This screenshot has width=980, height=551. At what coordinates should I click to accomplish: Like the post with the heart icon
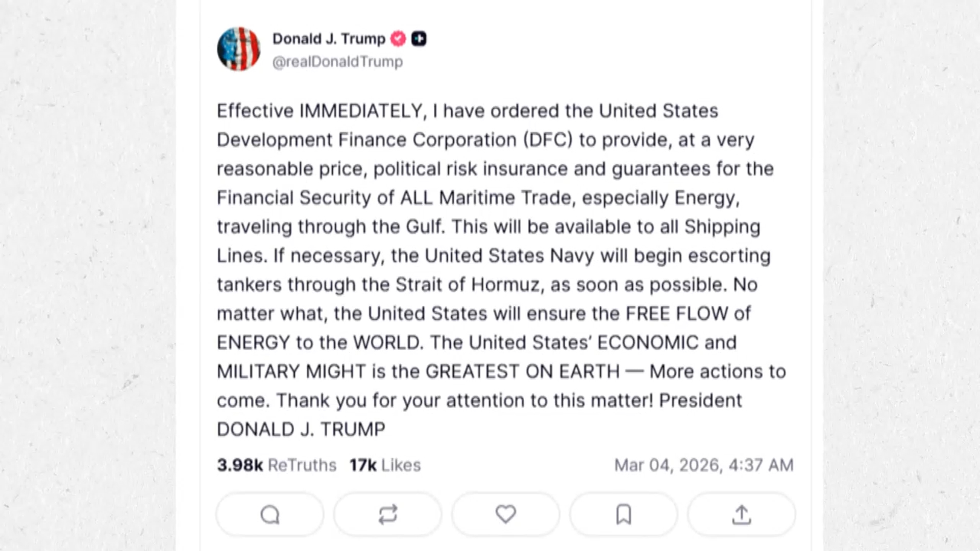506,514
